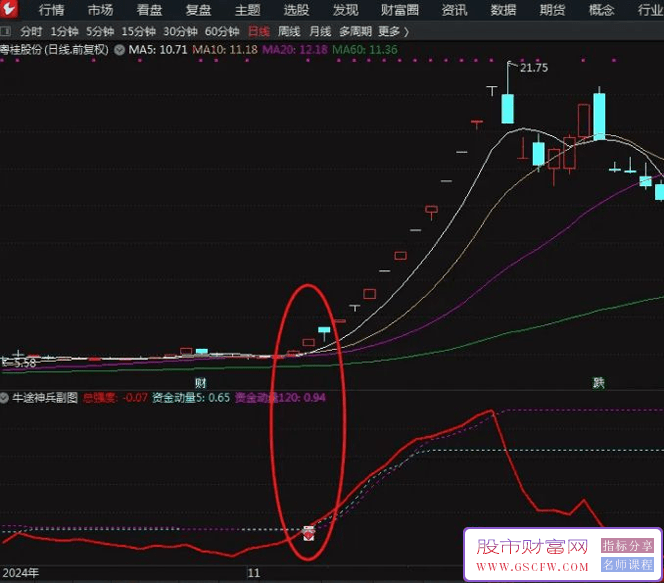
Task: Click the 总强度: -0.07 value
Action: (115, 398)
